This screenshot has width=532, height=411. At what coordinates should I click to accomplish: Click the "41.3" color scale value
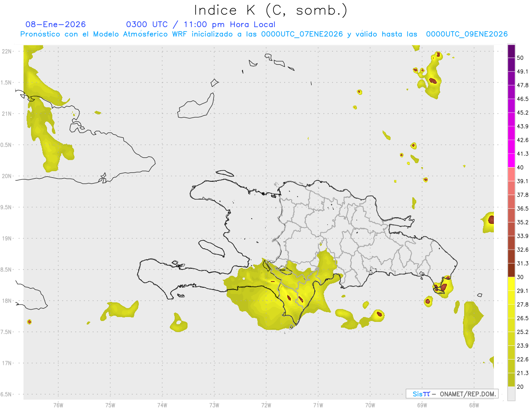click(x=523, y=154)
